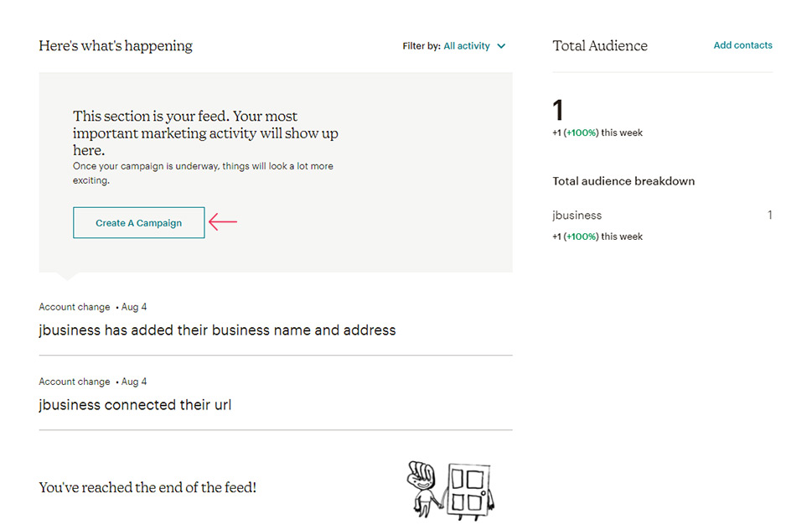Click the chevron next to All activity

click(x=501, y=46)
